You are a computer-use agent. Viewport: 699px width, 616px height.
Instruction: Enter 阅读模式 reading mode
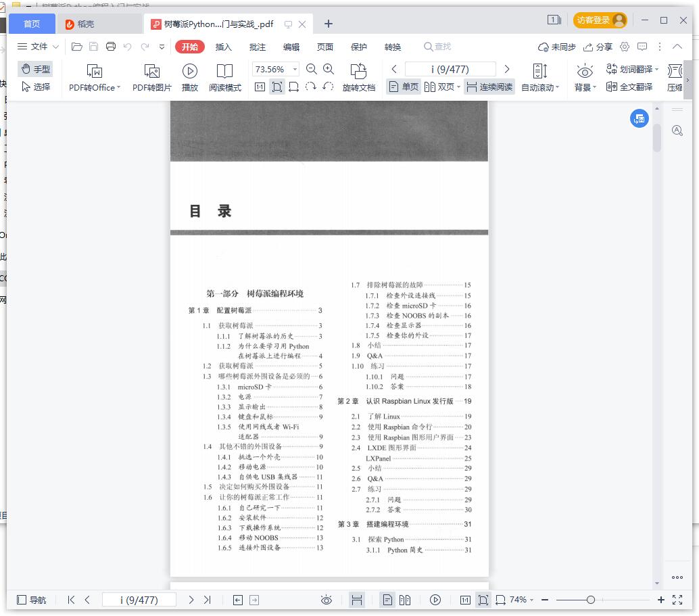(x=224, y=78)
